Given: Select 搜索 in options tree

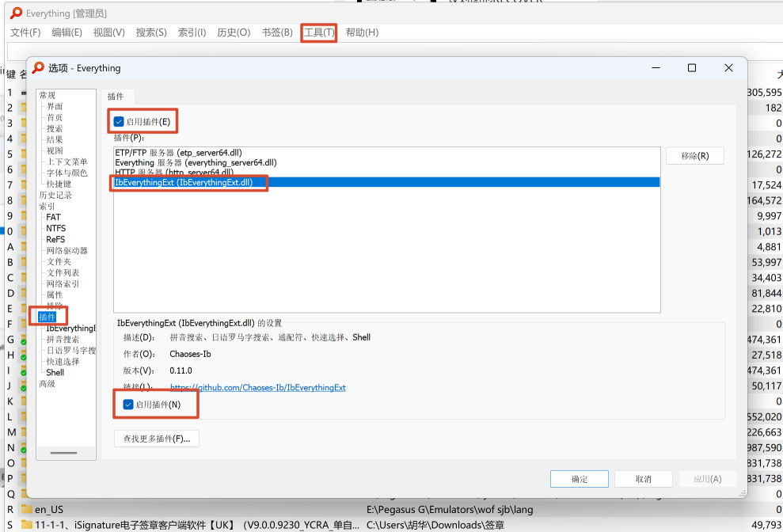Looking at the screenshot, I should click(x=55, y=128).
